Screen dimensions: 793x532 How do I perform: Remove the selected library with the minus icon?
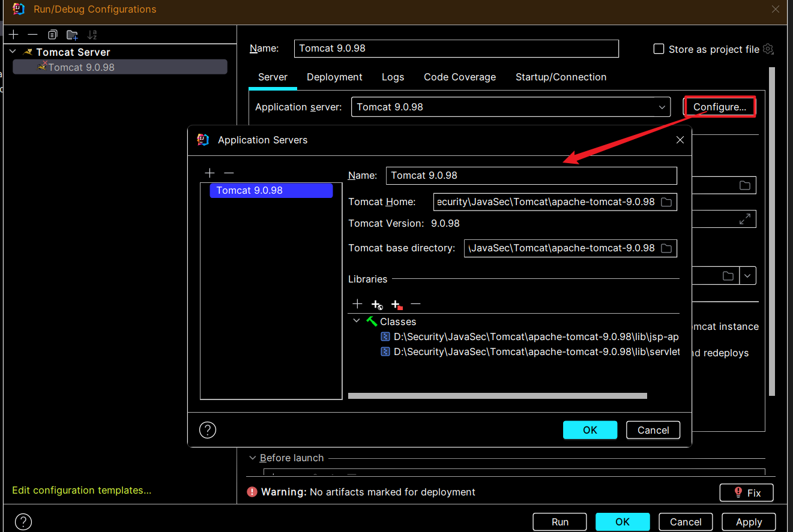tap(415, 304)
